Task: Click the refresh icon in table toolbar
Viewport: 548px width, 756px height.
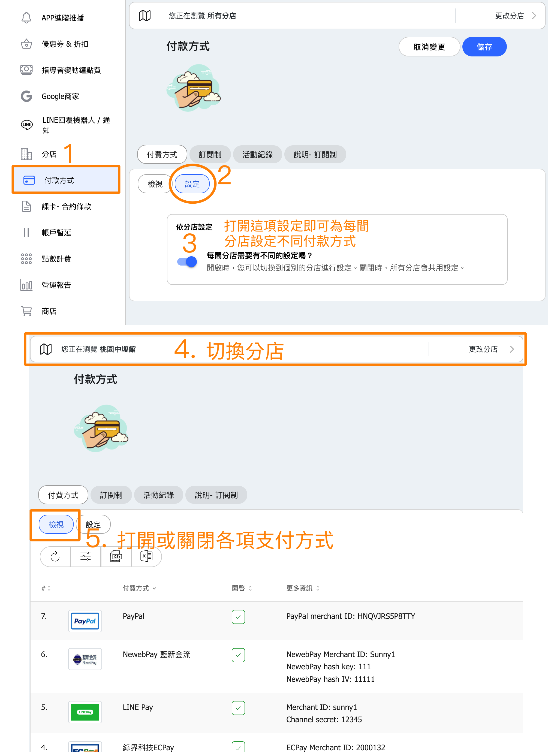Action: tap(55, 556)
